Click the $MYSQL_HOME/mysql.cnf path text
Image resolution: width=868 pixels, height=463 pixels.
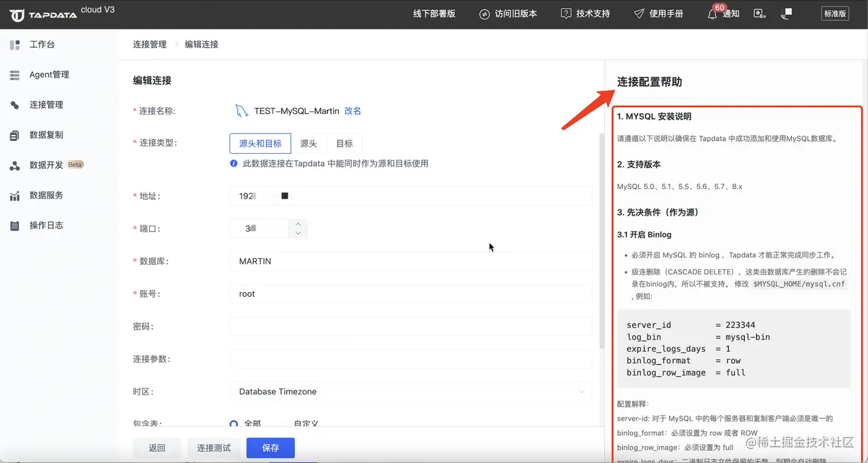(x=800, y=284)
